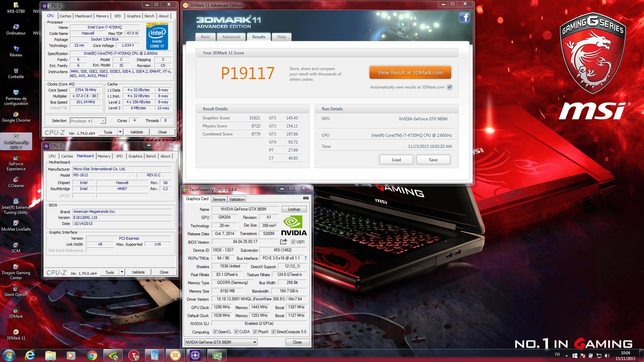Click Validate in the Mainboard CPU-Z window

click(x=138, y=272)
